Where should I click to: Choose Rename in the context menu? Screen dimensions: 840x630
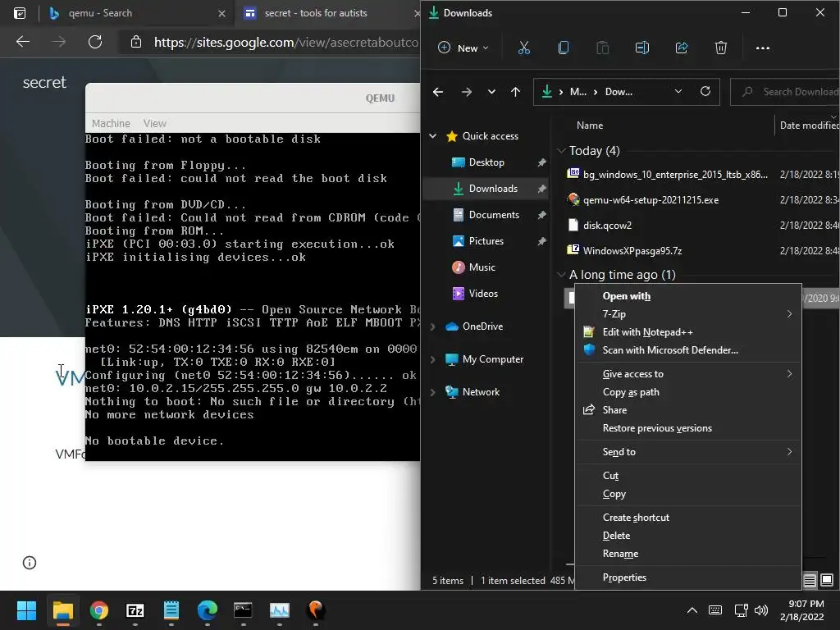(x=688, y=554)
